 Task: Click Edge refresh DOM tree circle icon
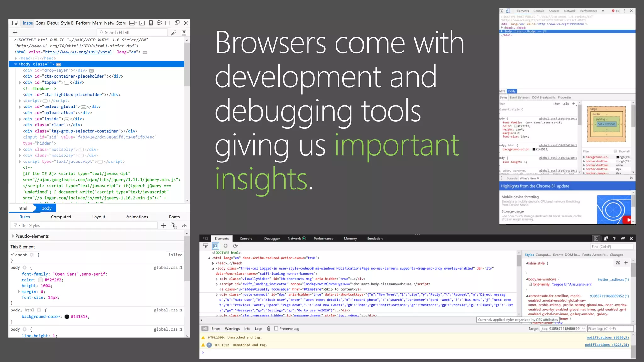(225, 246)
